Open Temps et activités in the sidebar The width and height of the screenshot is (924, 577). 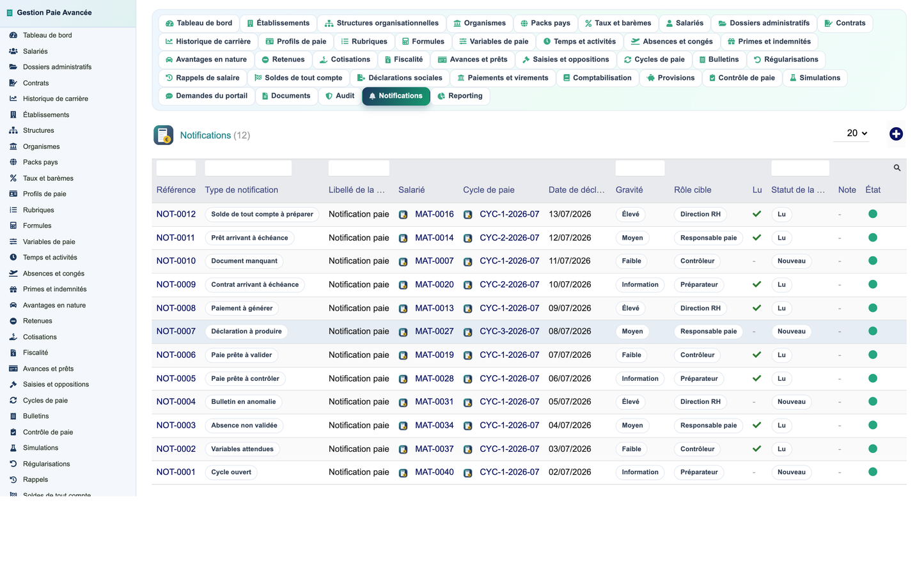50,258
